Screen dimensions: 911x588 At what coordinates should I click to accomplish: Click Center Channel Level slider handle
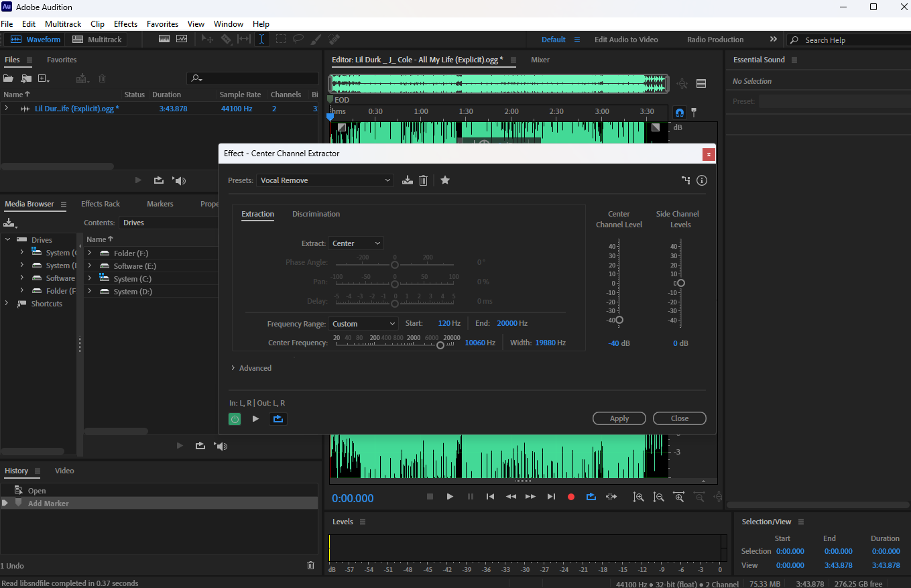pos(619,320)
